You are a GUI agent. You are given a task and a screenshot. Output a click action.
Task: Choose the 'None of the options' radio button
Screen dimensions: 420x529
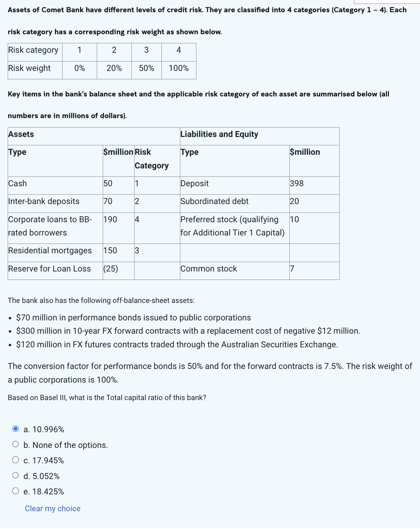coord(15,444)
